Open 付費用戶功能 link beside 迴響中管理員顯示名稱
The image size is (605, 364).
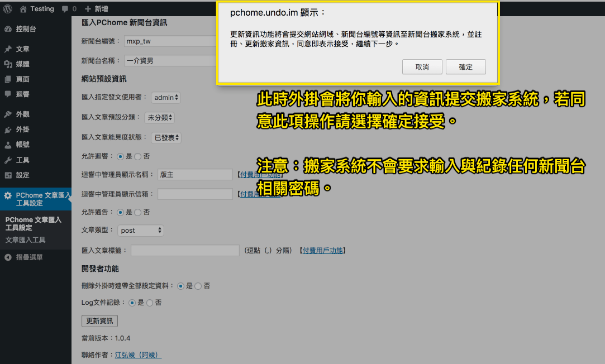260,175
